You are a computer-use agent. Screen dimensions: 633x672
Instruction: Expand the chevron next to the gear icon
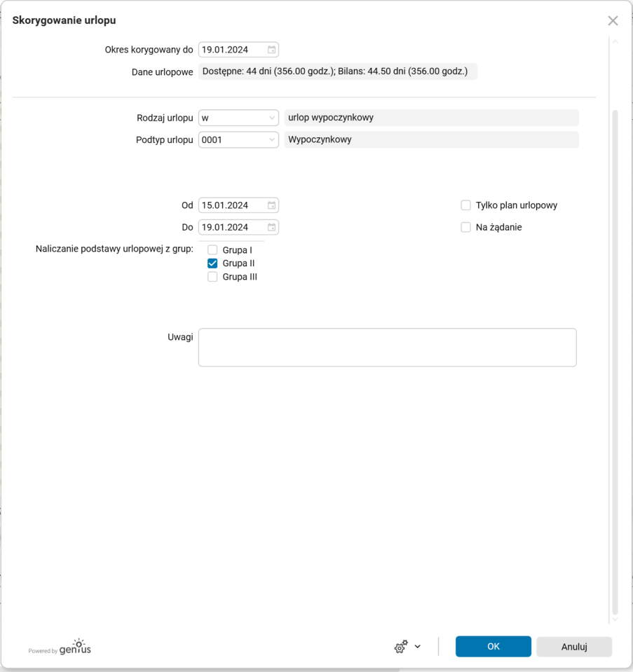416,646
